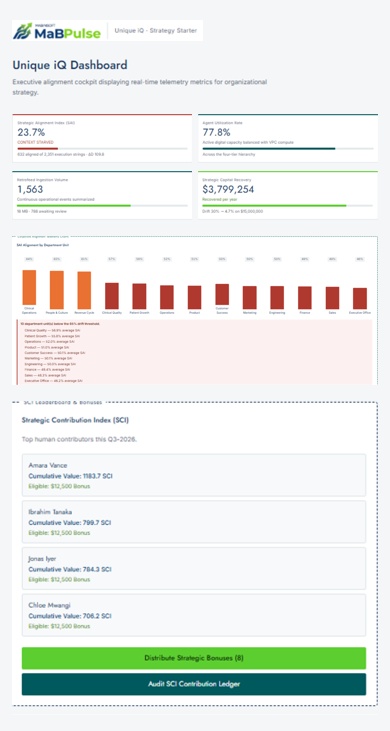Click Distribute Strategic Bonuses (8) button
The image size is (390, 731).
[194, 658]
